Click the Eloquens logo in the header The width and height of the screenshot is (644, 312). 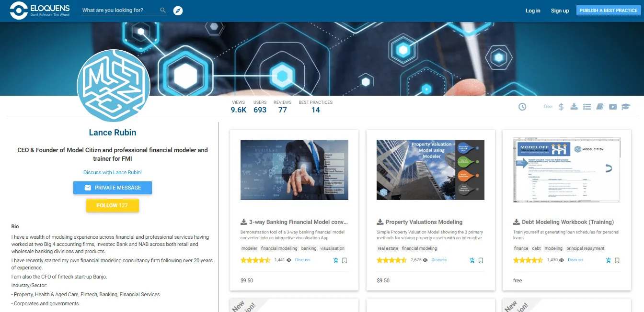pyautogui.click(x=40, y=11)
